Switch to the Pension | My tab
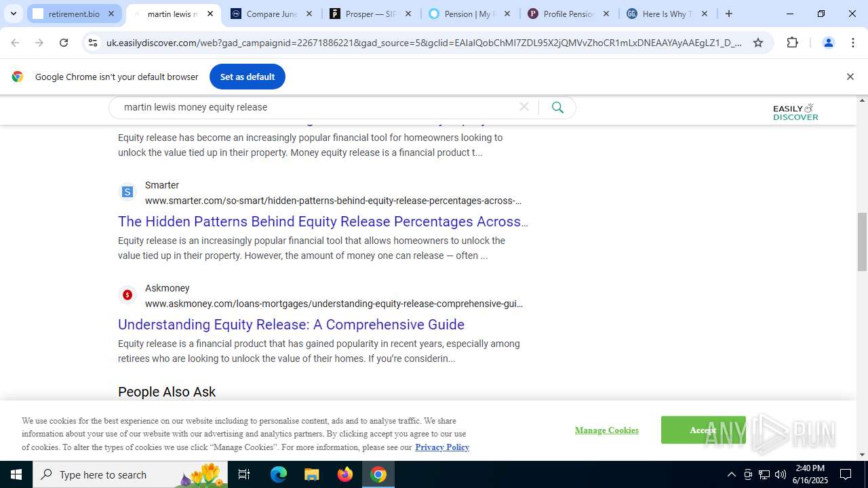The height and width of the screenshot is (488, 868). (x=469, y=14)
